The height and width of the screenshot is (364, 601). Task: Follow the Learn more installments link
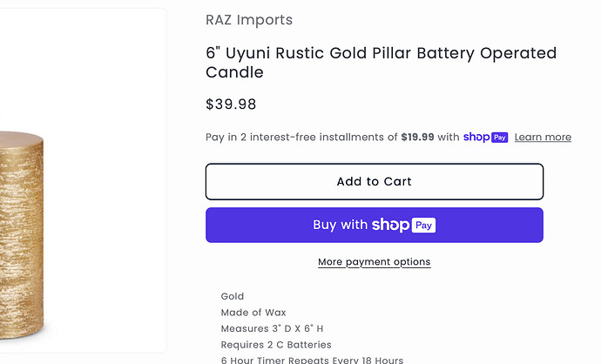(543, 138)
